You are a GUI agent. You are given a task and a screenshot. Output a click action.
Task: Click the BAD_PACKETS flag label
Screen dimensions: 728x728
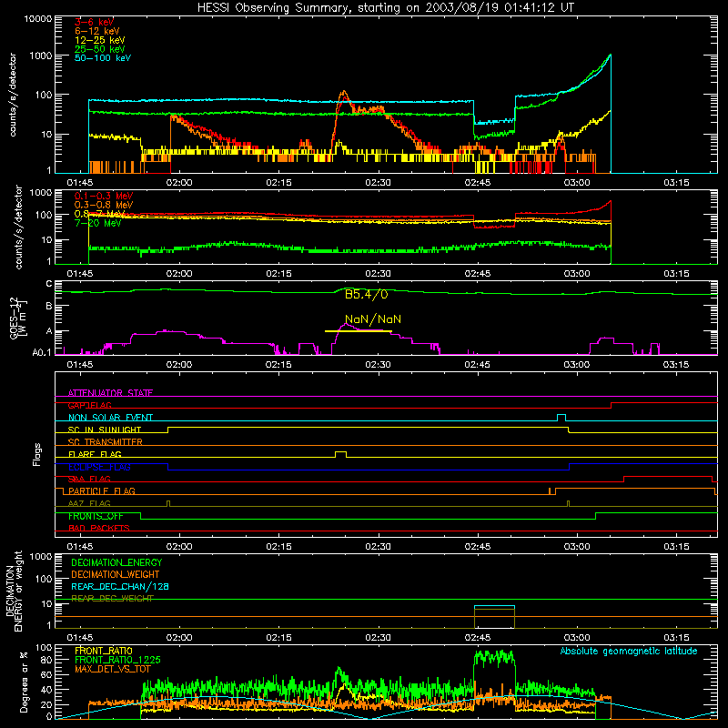pos(98,529)
